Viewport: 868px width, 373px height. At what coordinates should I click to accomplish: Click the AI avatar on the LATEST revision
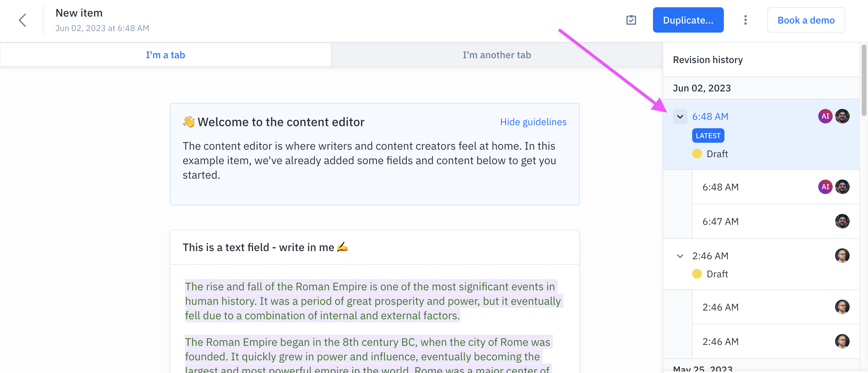coord(825,116)
